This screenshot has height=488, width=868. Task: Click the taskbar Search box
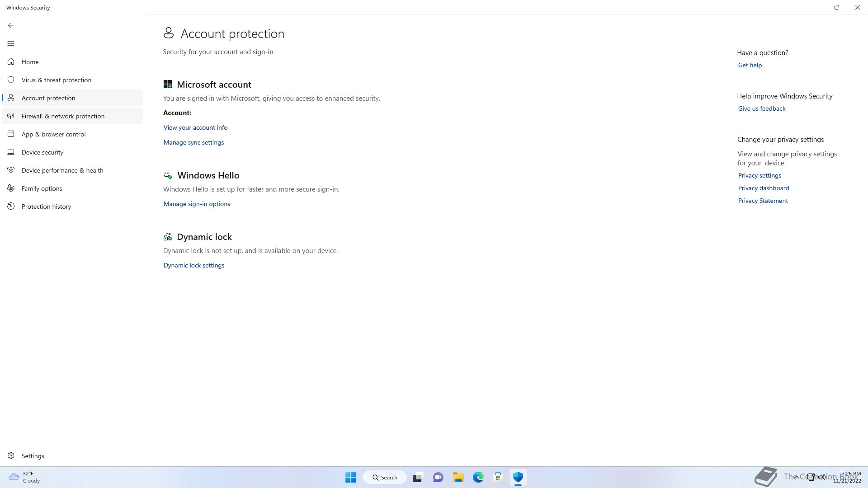(385, 477)
